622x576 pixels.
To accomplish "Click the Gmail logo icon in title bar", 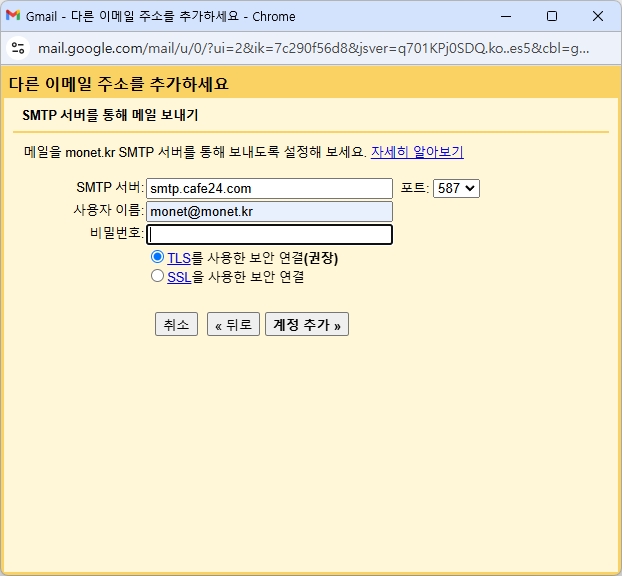I will coord(13,15).
